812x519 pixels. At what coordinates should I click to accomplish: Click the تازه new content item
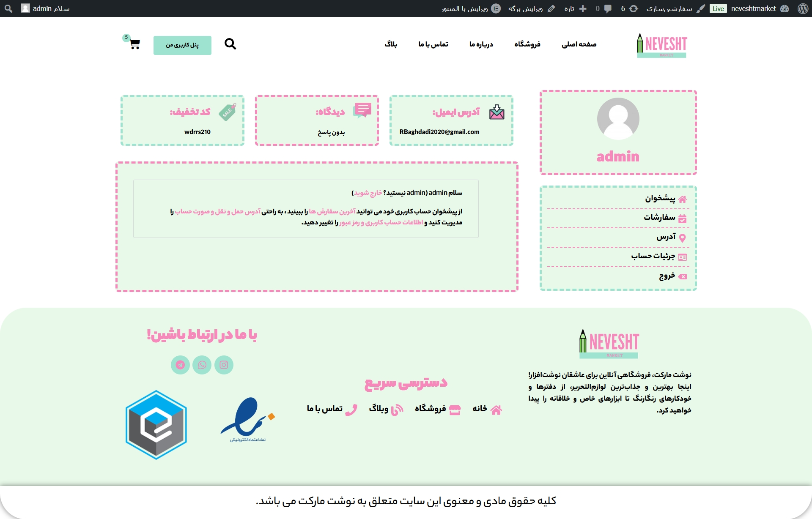click(575, 8)
